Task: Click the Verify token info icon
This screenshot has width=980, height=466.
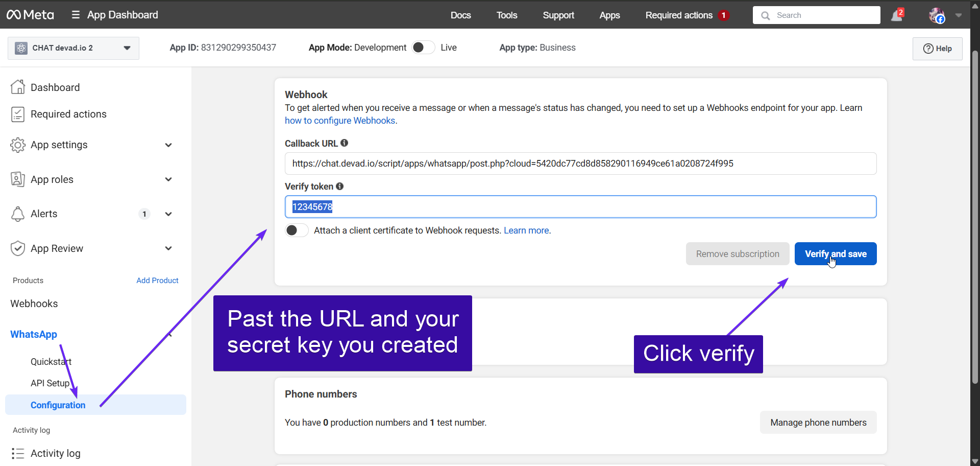Action: coord(340,187)
